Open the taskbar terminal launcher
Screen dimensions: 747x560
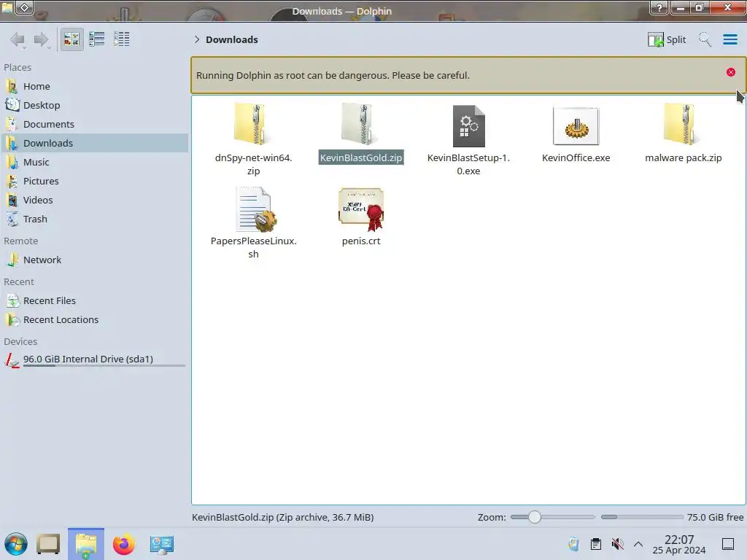(x=48, y=544)
